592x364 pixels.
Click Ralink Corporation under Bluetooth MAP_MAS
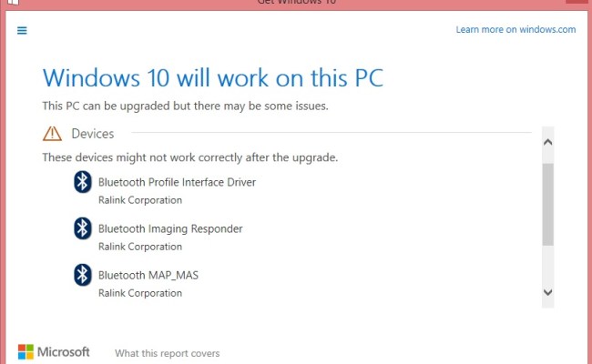pyautogui.click(x=140, y=293)
